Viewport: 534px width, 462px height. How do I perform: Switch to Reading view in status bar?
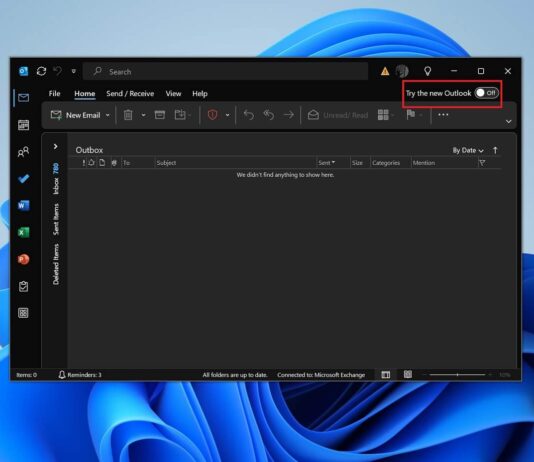point(408,375)
